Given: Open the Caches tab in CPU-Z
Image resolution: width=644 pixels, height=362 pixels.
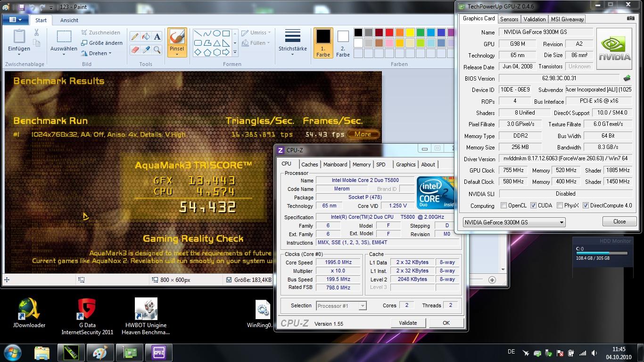Looking at the screenshot, I should point(310,165).
